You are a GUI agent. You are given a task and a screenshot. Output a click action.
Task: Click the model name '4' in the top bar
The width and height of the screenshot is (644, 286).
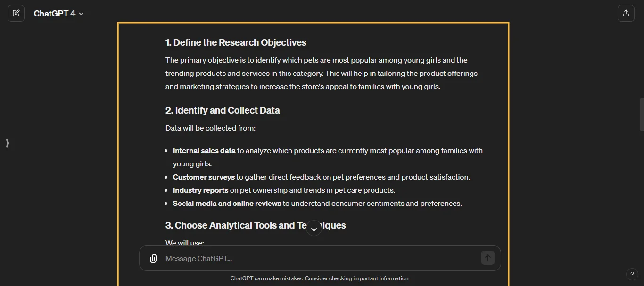point(73,13)
